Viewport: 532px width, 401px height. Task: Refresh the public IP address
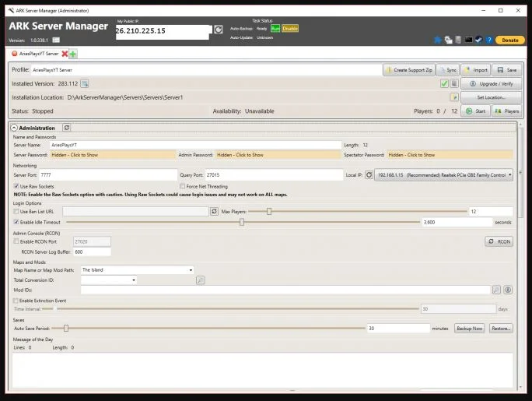pos(218,30)
